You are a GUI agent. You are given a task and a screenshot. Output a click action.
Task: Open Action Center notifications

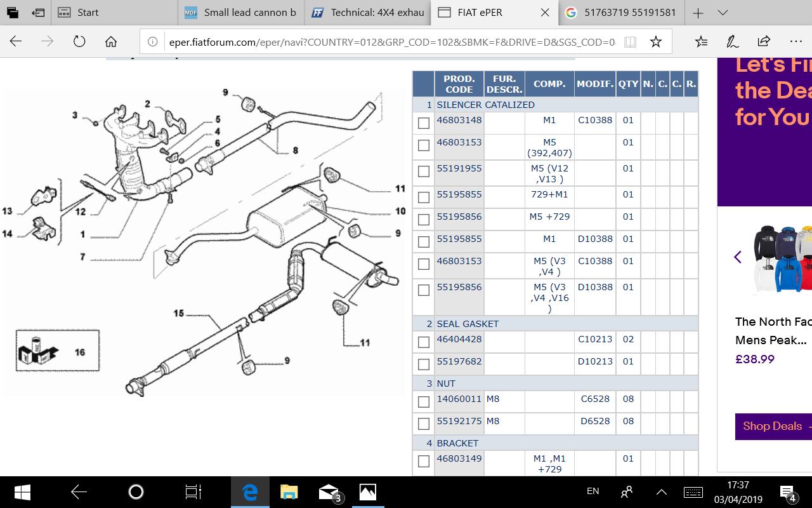pos(788,493)
